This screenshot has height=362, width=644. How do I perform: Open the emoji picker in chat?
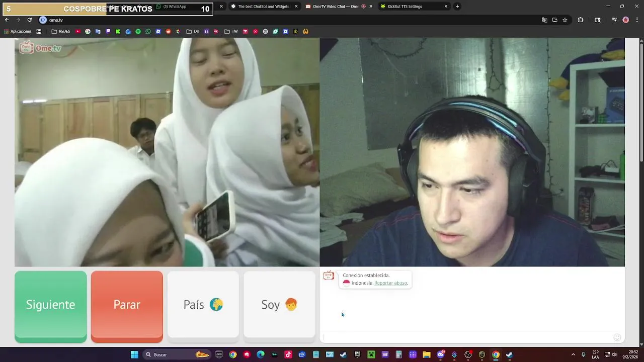click(617, 337)
